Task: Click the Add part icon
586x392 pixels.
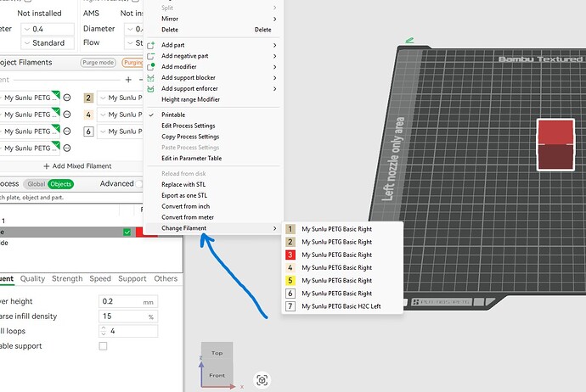Action: point(150,45)
